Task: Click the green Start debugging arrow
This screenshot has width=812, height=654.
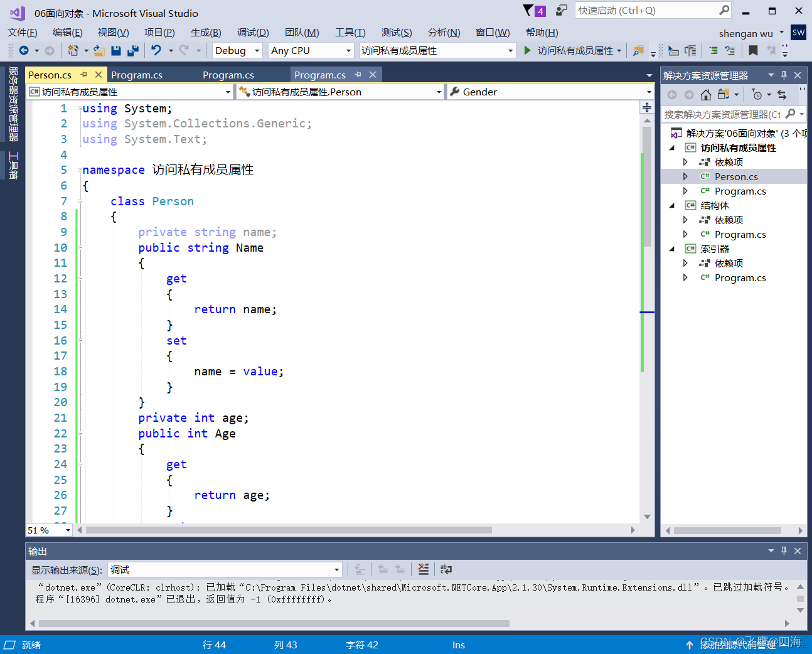Action: (x=527, y=51)
